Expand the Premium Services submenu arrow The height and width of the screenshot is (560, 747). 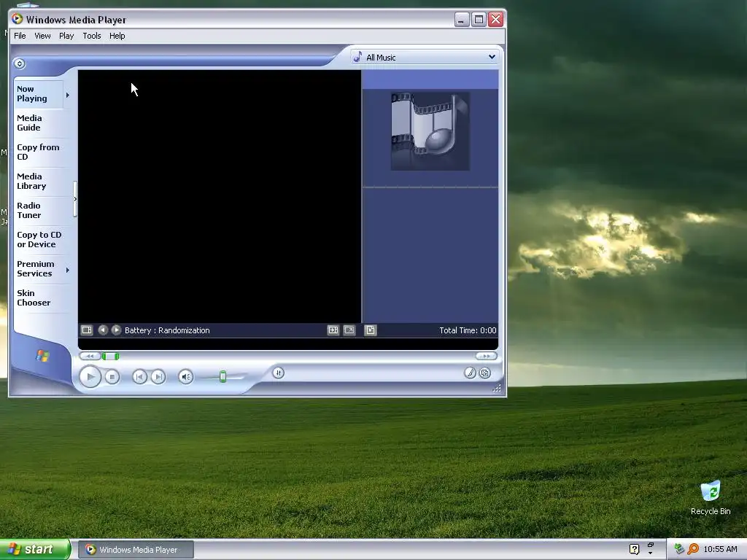pos(68,270)
